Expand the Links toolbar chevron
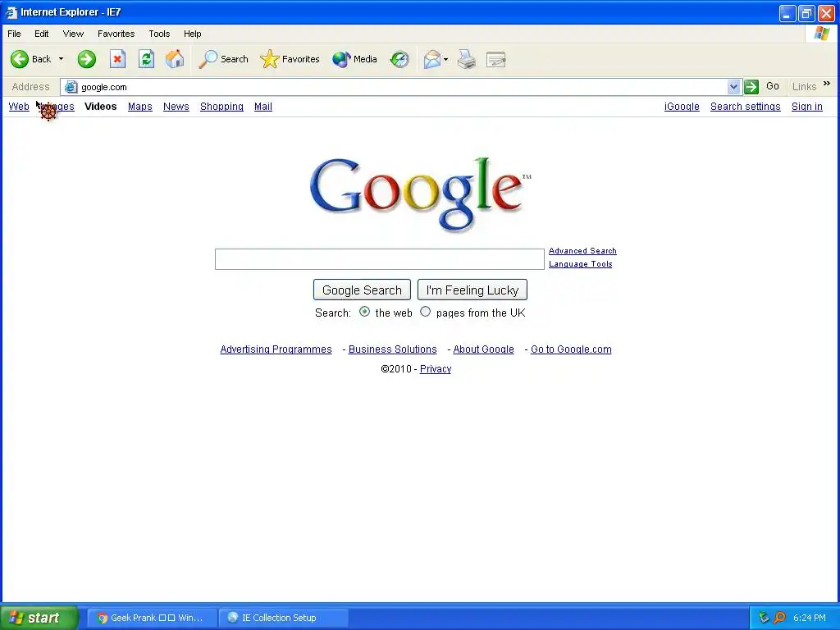This screenshot has width=840, height=630. pos(827,84)
